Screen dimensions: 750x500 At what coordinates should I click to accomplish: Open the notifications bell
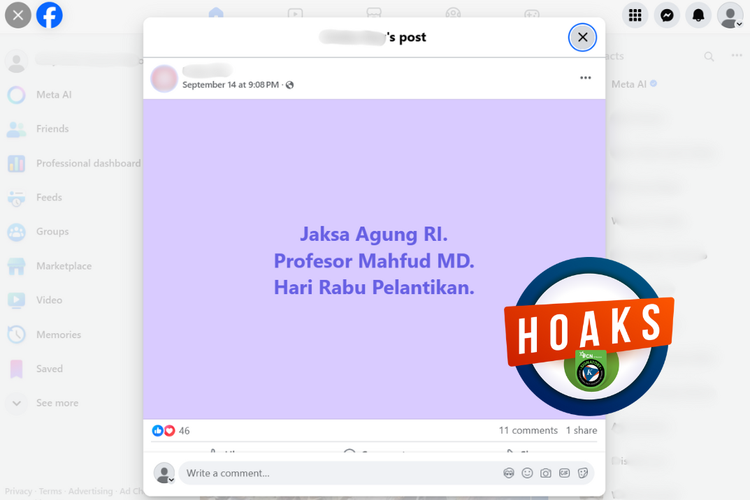click(698, 15)
